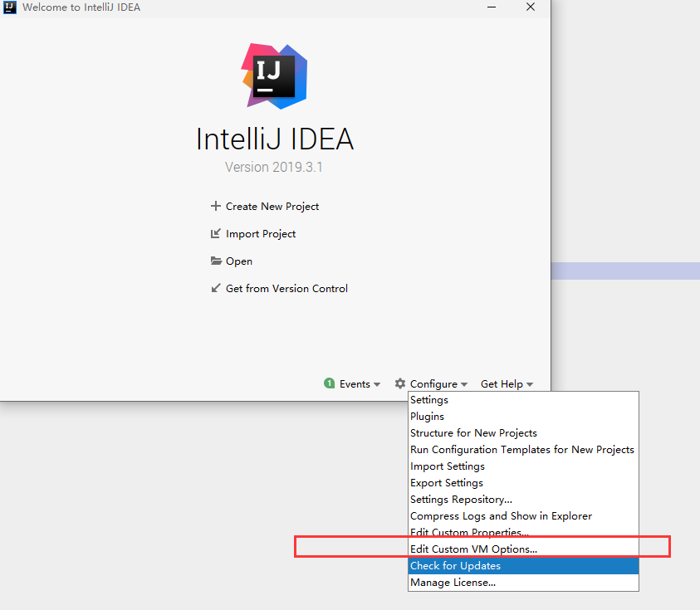This screenshot has height=610, width=700.
Task: Select Import Settings menu item
Action: coord(523,466)
